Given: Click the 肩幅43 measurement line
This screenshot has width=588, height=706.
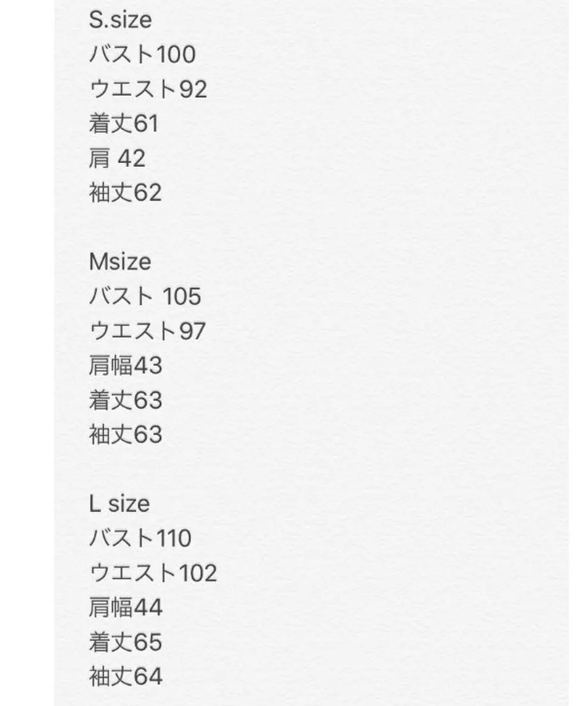Looking at the screenshot, I should point(125,366).
